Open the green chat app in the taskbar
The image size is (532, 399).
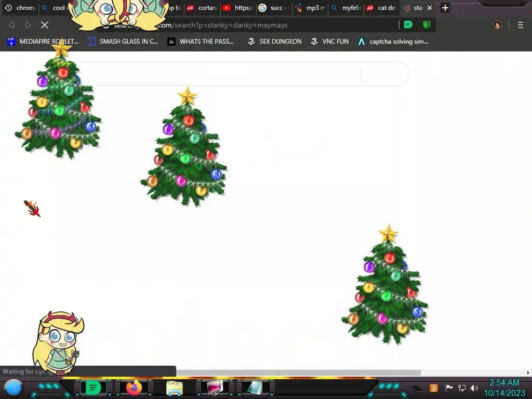pos(93,388)
